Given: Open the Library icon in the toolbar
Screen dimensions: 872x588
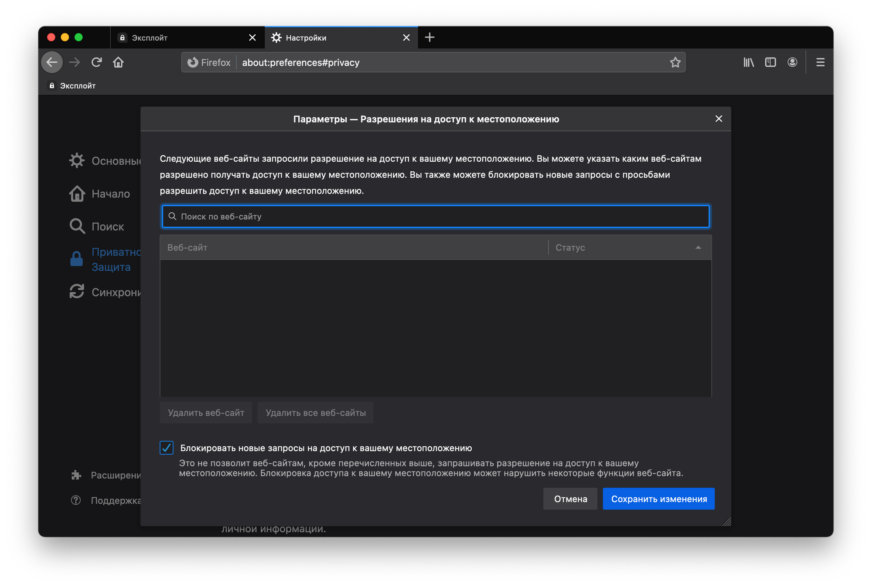Looking at the screenshot, I should [x=749, y=62].
